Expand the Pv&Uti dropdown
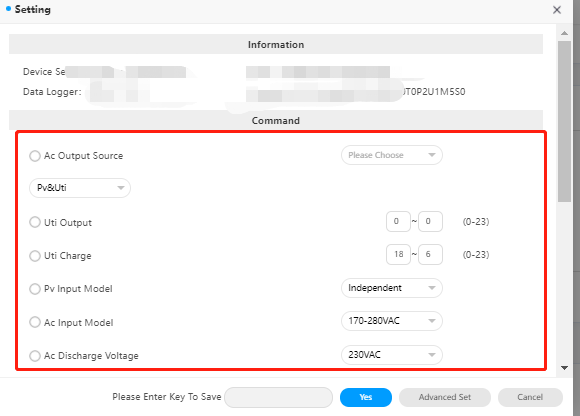The image size is (580, 416). coord(80,188)
